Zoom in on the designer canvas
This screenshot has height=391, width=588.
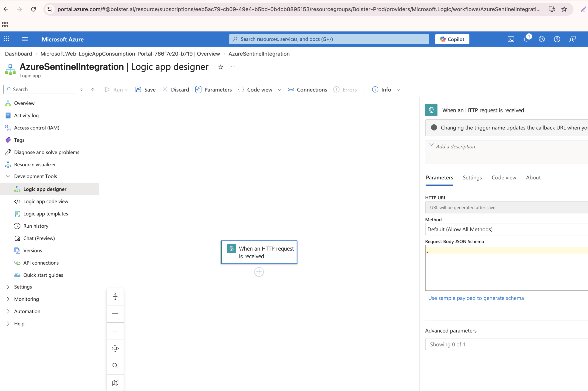(x=115, y=314)
